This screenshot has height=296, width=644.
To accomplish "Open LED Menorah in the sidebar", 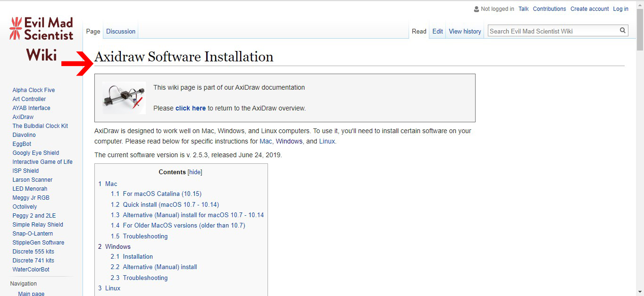I will (30, 189).
